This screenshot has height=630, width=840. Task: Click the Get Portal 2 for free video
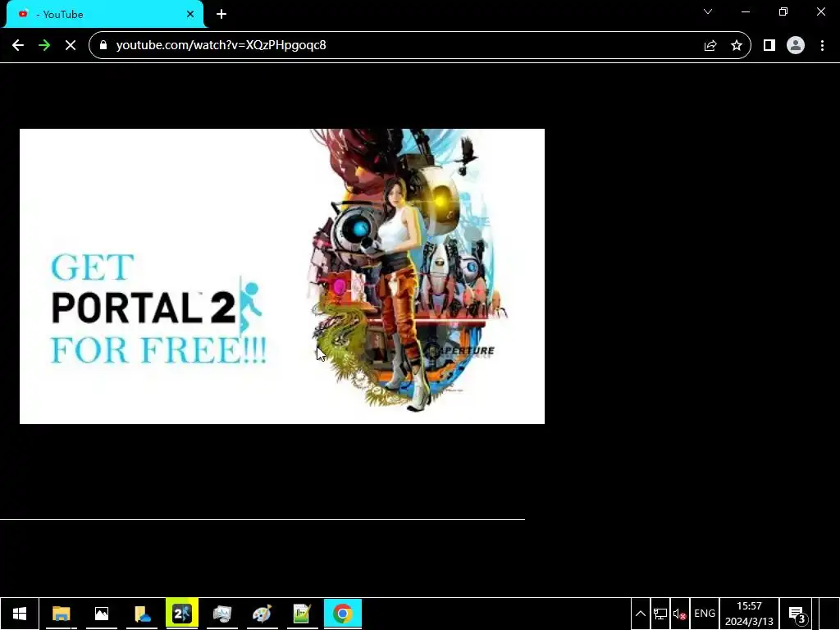click(x=282, y=276)
